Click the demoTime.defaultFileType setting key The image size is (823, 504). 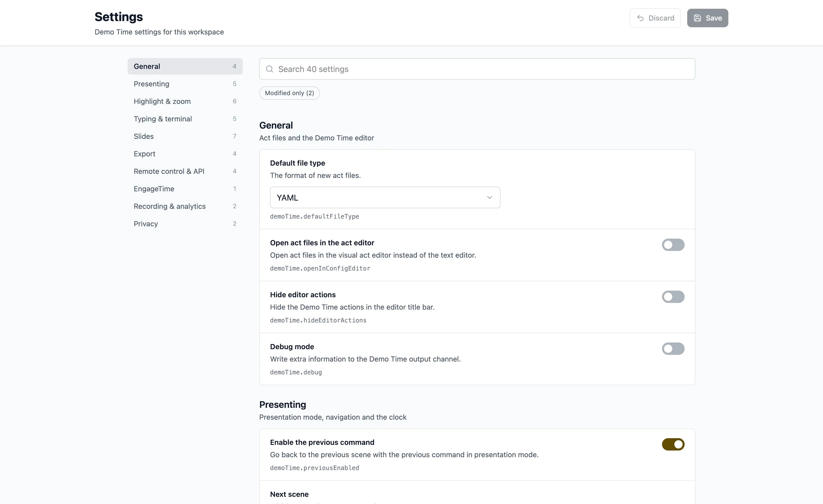[x=314, y=217]
